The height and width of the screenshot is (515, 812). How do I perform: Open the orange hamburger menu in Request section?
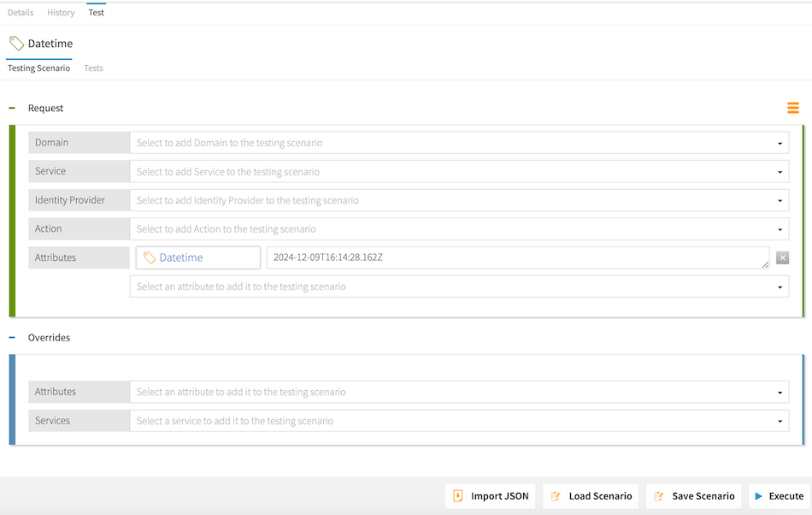[792, 108]
